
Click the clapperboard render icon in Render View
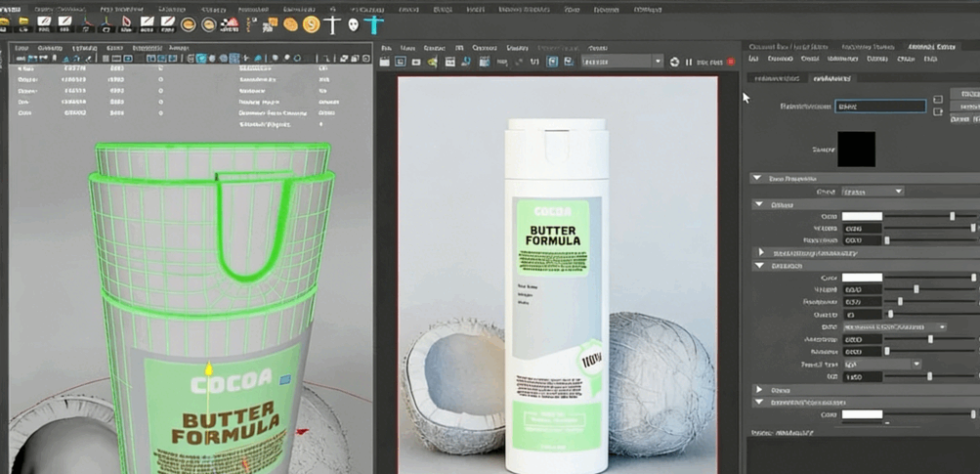click(x=386, y=63)
